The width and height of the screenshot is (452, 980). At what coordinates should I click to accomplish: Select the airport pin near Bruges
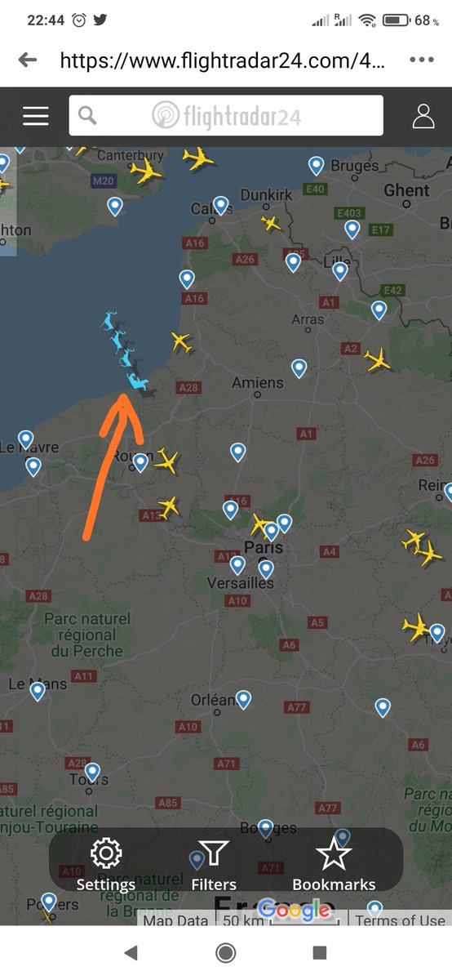click(317, 166)
